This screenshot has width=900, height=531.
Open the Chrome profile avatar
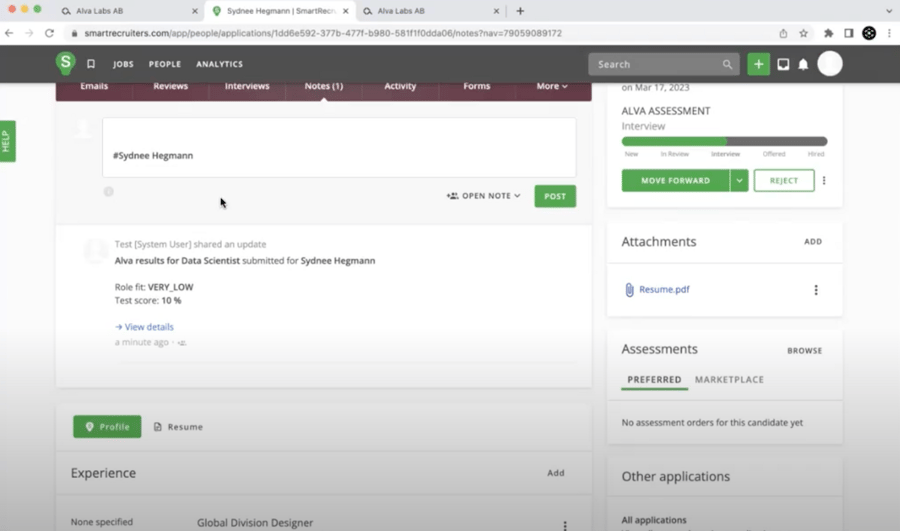pyautogui.click(x=869, y=33)
